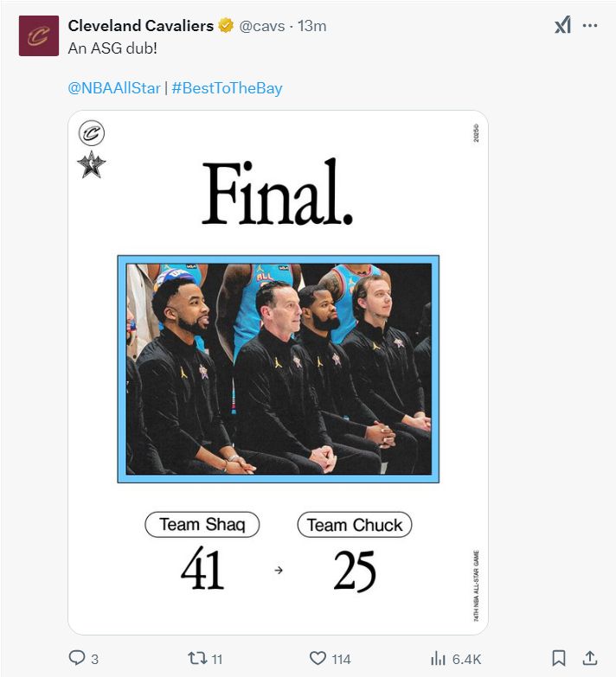Like the ASG dub post
The image size is (616, 677).
318,658
